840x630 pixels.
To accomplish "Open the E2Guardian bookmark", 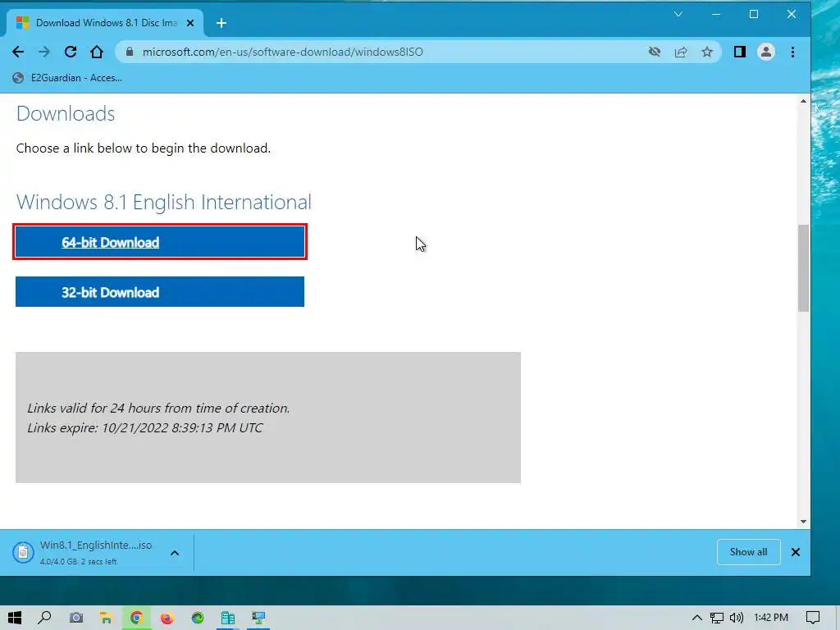I will tap(67, 78).
